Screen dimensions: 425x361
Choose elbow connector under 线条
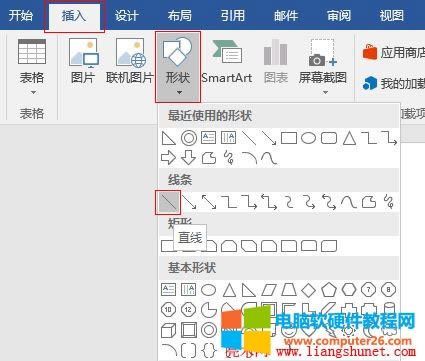click(229, 202)
